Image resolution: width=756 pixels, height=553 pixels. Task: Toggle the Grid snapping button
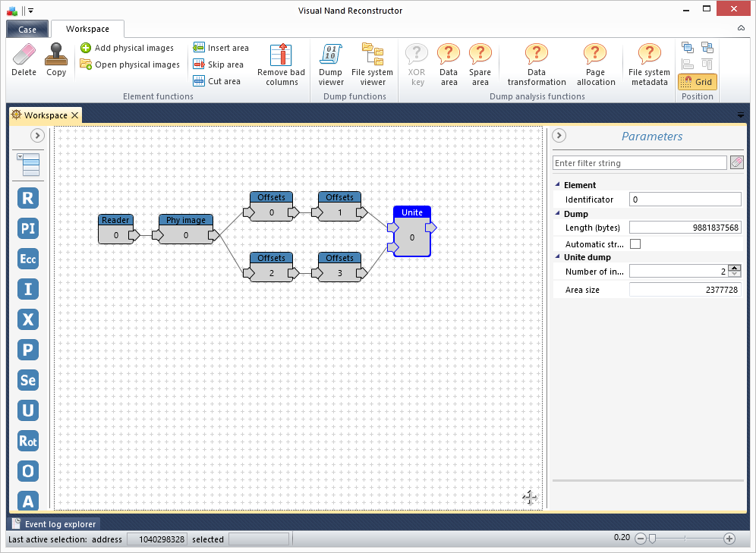tap(698, 82)
